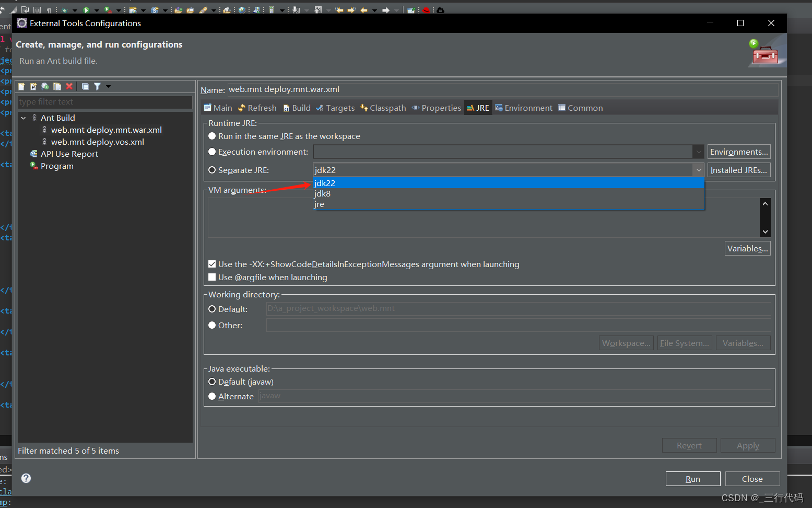Select Default (javaw) executable radio button

click(212, 382)
